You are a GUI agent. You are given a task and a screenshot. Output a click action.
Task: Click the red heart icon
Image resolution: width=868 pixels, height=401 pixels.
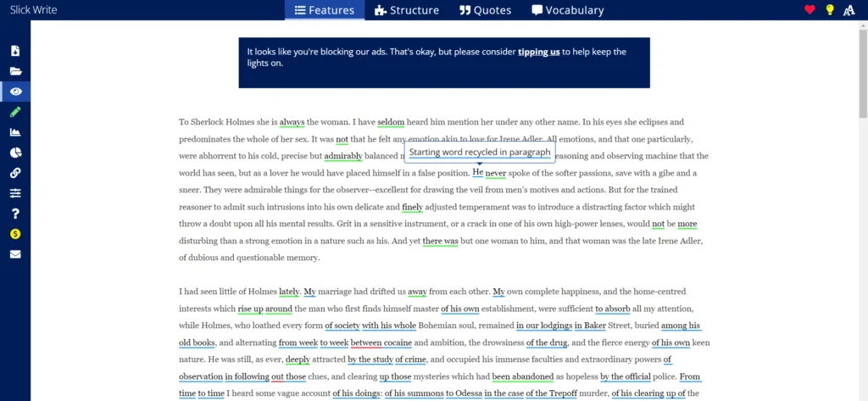click(810, 10)
